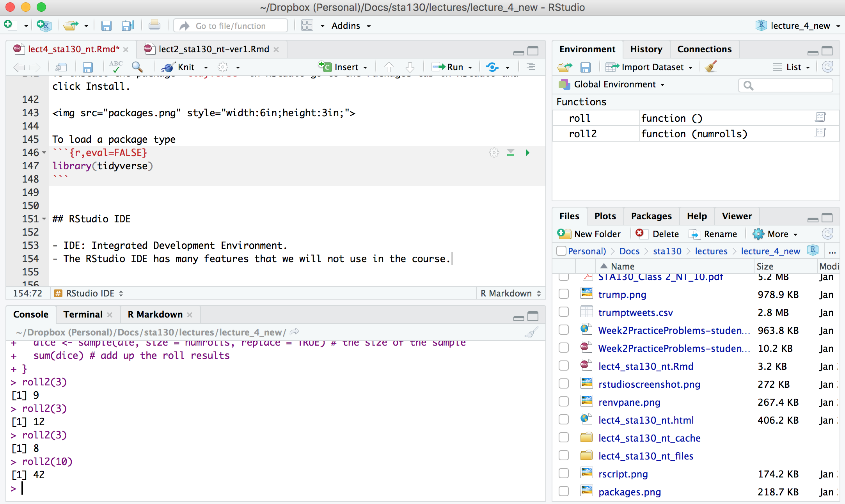Select the lect4_sta130_nt.Rmd file checkbox

[x=563, y=366]
